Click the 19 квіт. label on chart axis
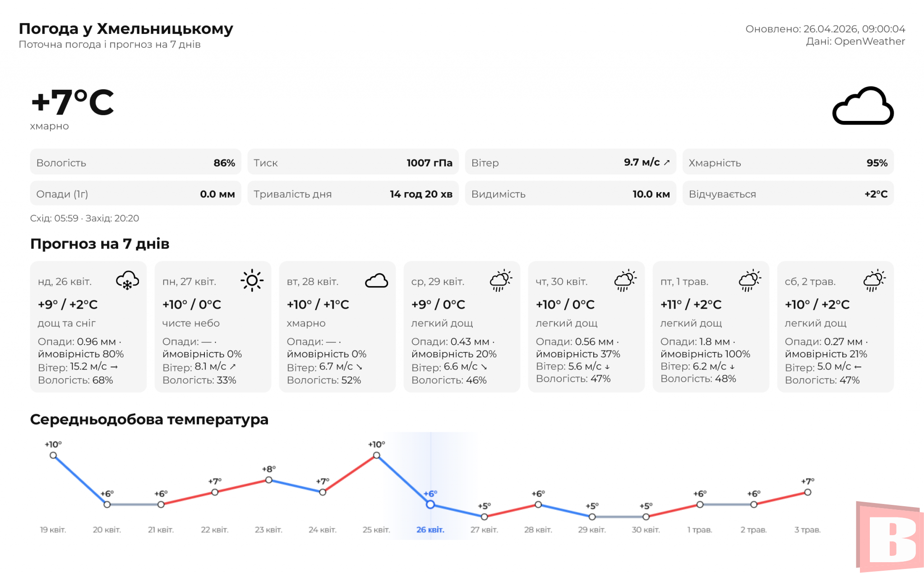Screen dimensions: 924x573 [53, 530]
